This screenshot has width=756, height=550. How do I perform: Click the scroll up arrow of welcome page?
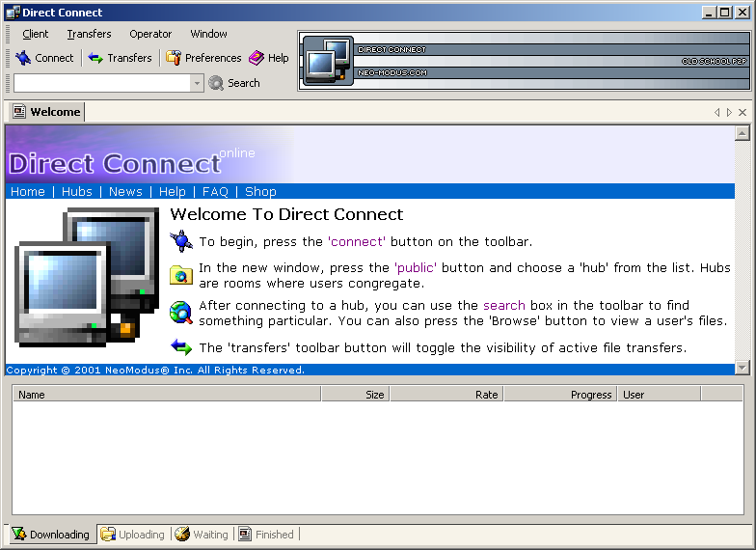(x=742, y=133)
